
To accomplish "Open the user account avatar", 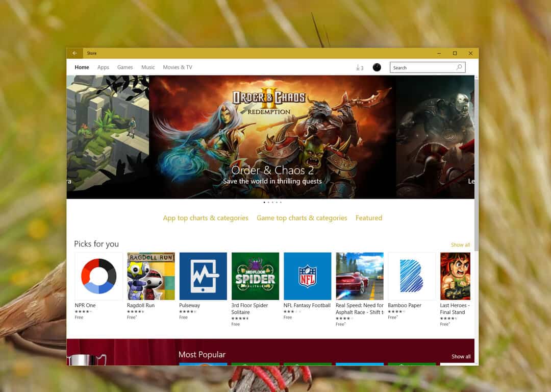I will point(377,67).
